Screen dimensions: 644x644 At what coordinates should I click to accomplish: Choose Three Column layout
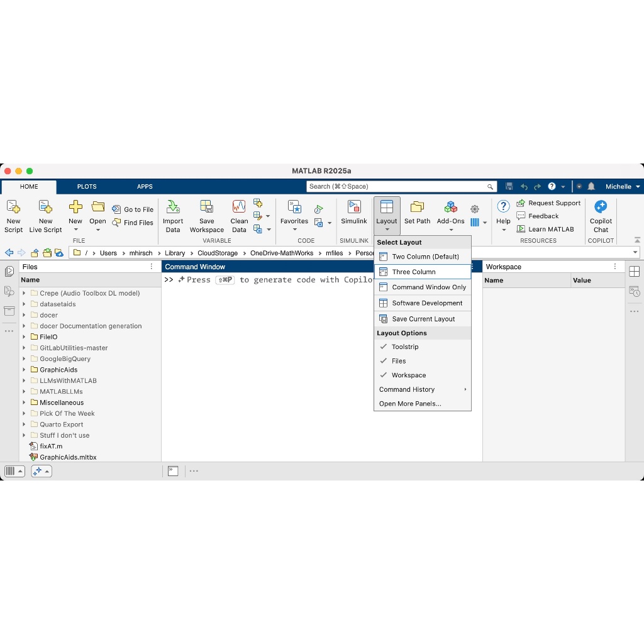coord(422,272)
